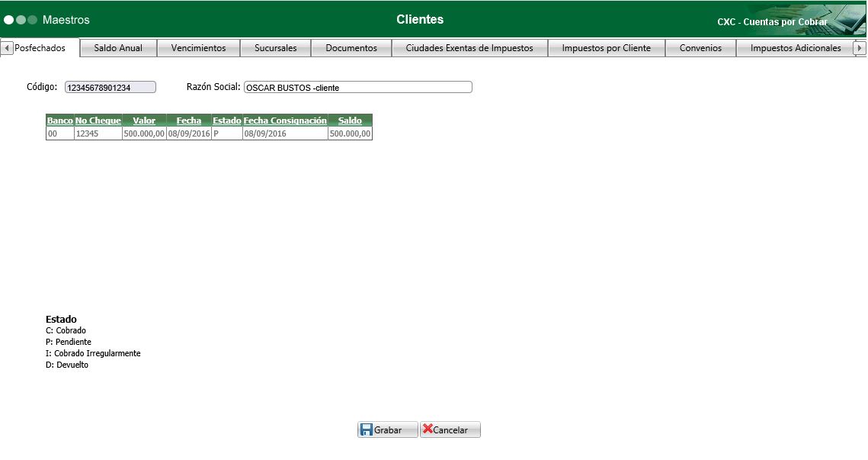Switch to the Saldo Anual tab
Viewport: 868px width, 460px height.
(118, 48)
